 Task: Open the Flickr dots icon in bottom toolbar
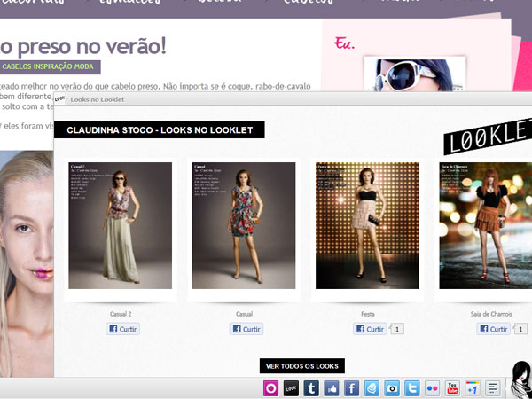coord(433,388)
